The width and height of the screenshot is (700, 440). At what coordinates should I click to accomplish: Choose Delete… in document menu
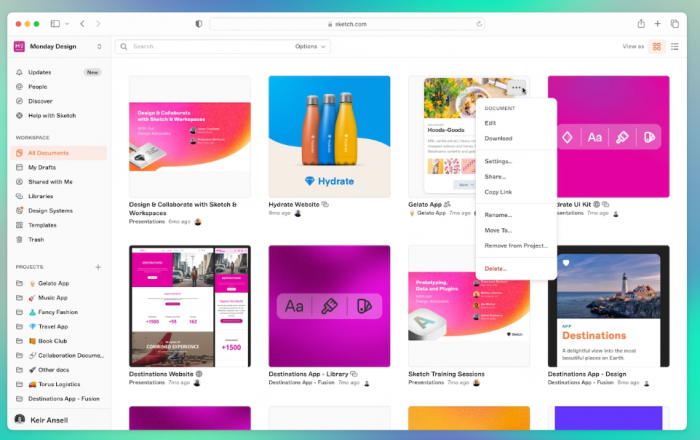pyautogui.click(x=516, y=269)
